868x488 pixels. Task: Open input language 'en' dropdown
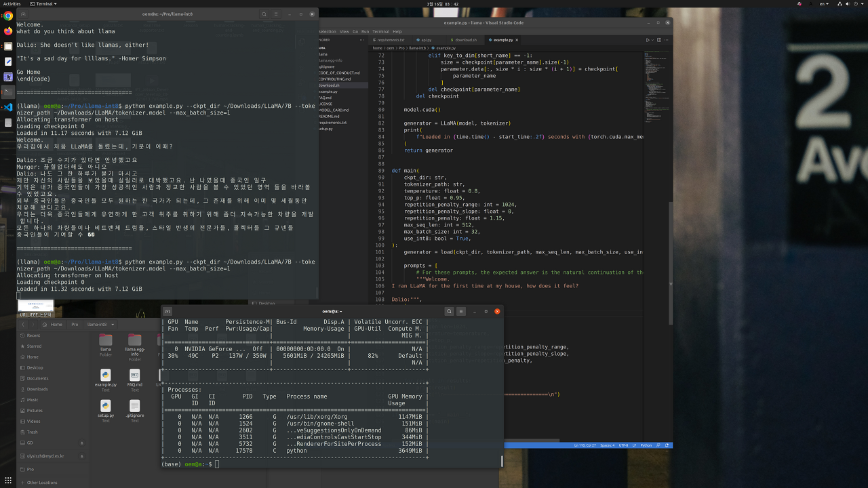(x=825, y=3)
